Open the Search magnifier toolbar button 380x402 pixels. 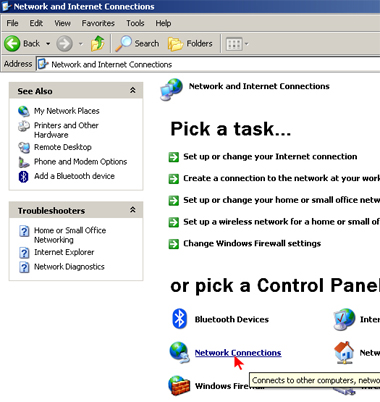[x=137, y=44]
